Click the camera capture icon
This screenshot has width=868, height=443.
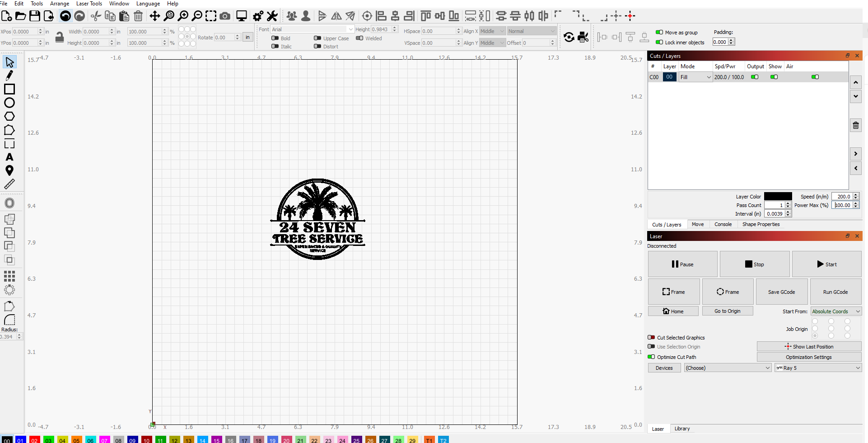[x=225, y=16]
